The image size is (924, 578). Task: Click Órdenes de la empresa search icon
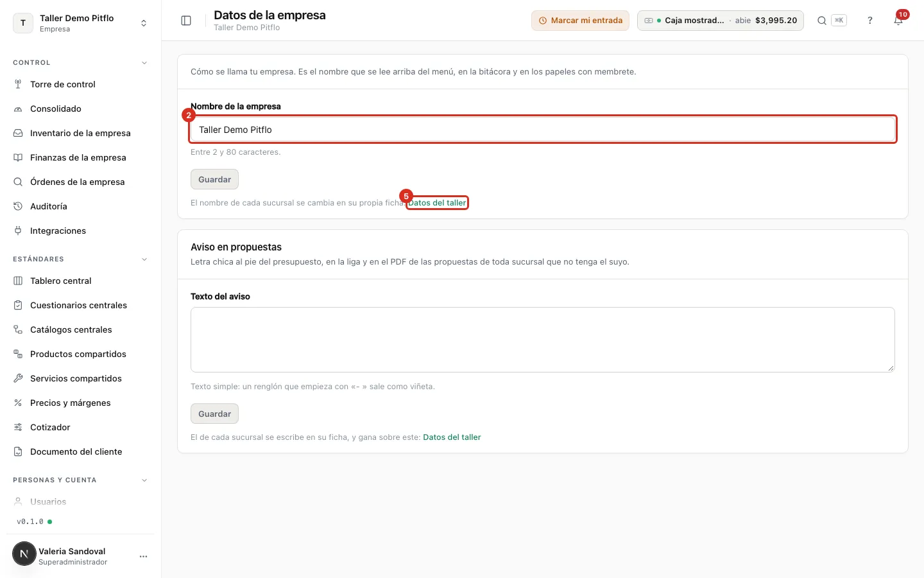coord(18,182)
